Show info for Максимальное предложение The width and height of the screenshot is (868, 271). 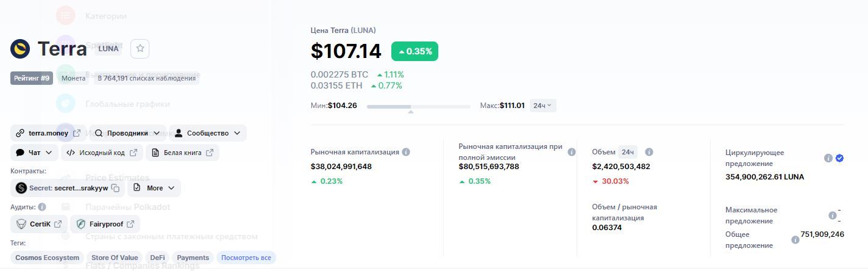[x=832, y=215]
